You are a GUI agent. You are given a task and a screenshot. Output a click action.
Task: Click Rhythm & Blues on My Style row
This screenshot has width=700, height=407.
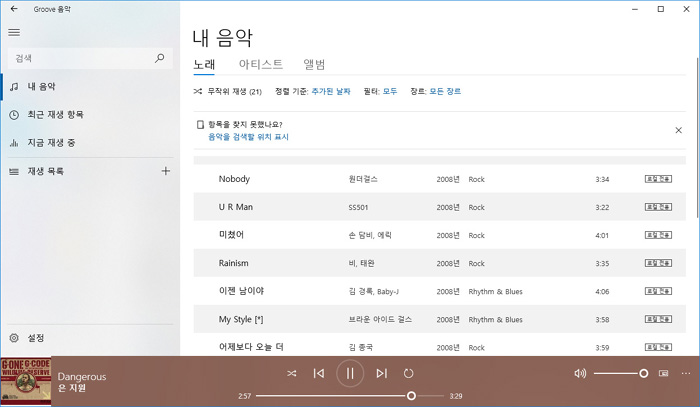pos(495,320)
